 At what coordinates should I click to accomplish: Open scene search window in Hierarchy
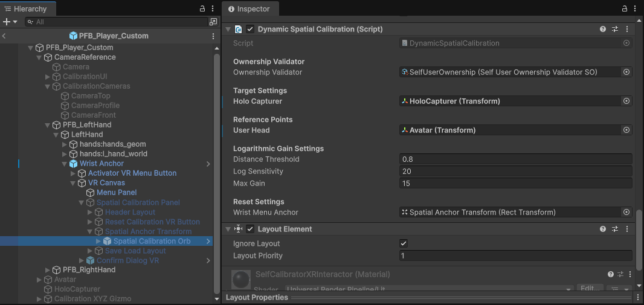point(213,21)
